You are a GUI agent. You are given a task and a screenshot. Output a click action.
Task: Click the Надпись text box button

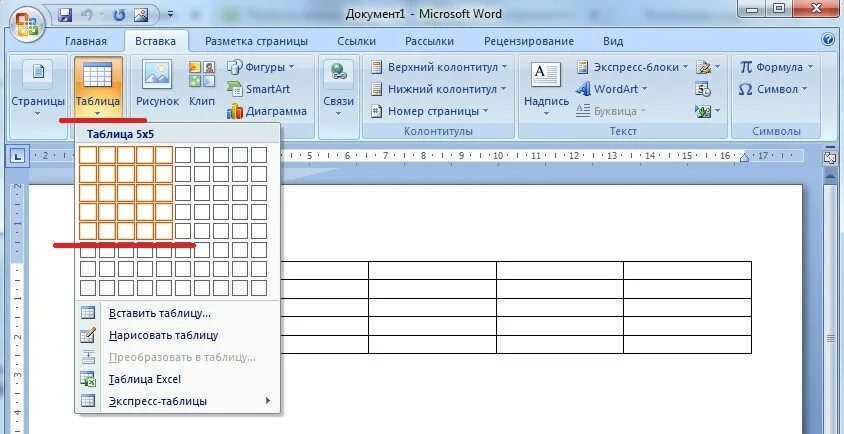(x=546, y=88)
